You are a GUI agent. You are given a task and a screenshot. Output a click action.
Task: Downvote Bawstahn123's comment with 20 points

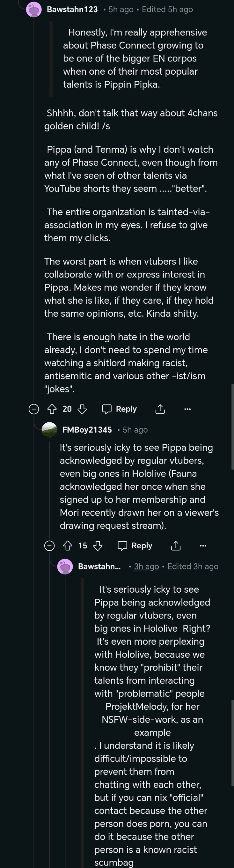[82, 409]
